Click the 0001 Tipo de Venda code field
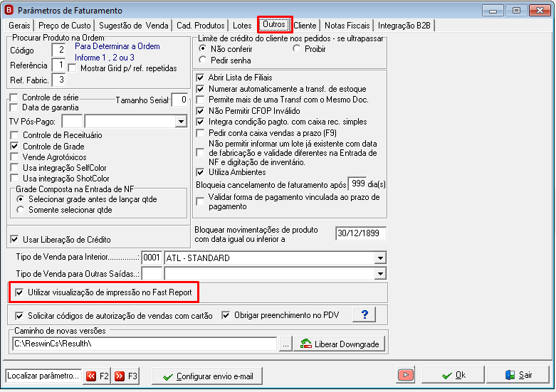Screen dimensions: 556x392 tap(152, 258)
